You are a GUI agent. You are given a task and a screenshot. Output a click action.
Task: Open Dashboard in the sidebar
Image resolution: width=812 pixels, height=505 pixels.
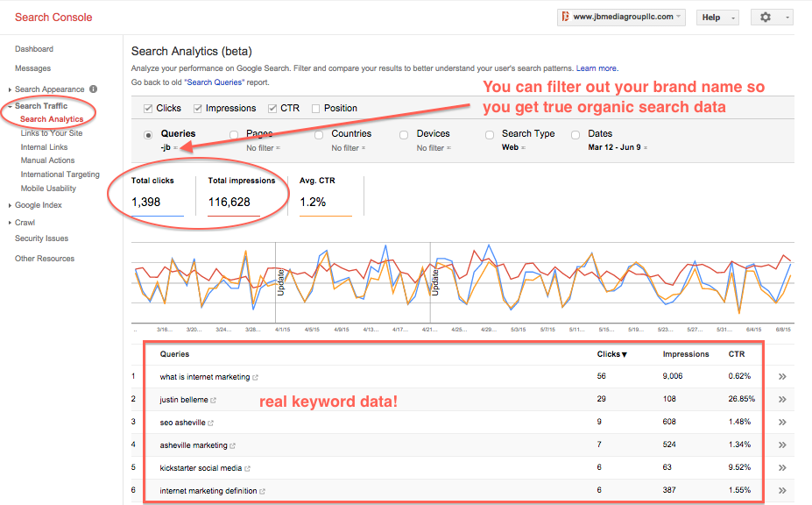33,49
